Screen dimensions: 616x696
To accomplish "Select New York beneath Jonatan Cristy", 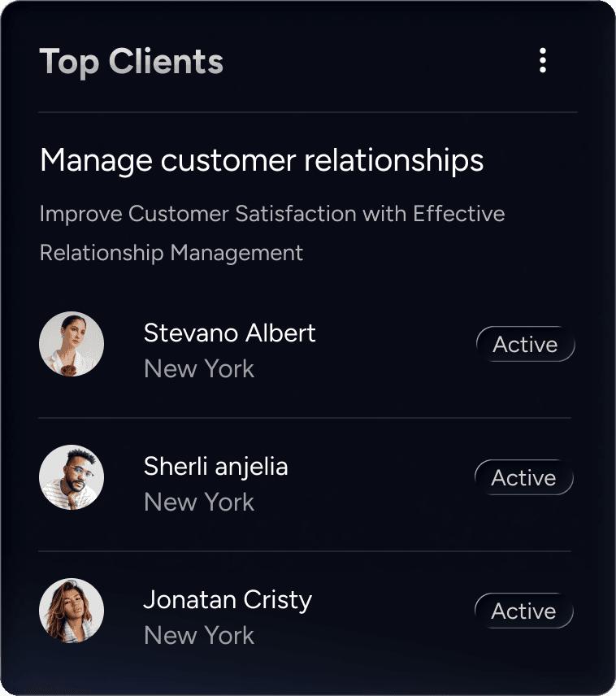I will (199, 636).
